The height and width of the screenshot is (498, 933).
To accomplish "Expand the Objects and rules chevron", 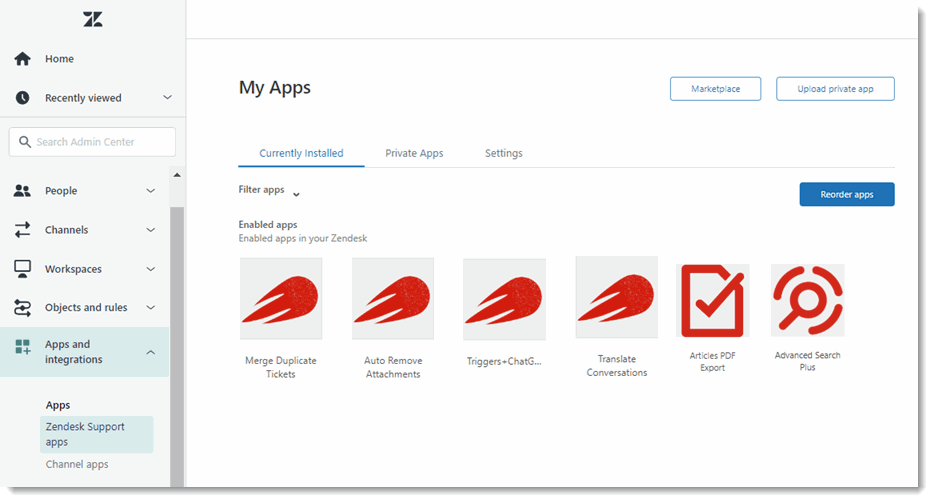I will pyautogui.click(x=151, y=308).
